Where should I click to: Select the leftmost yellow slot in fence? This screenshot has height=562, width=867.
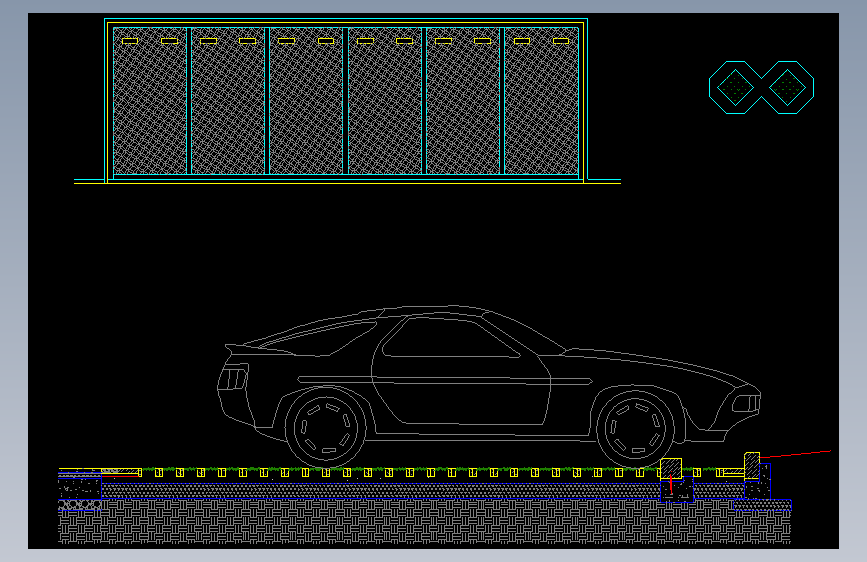coord(129,41)
